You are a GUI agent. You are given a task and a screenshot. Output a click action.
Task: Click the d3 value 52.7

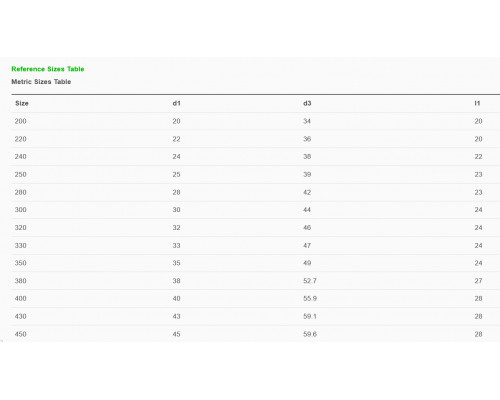[x=310, y=281]
